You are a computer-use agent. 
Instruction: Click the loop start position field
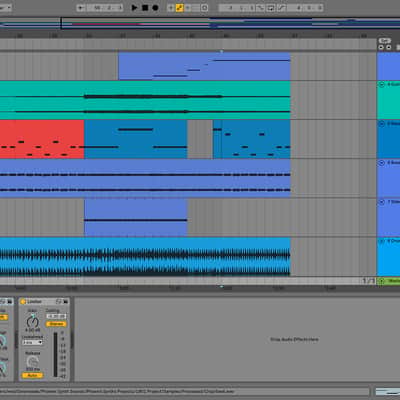(237, 8)
